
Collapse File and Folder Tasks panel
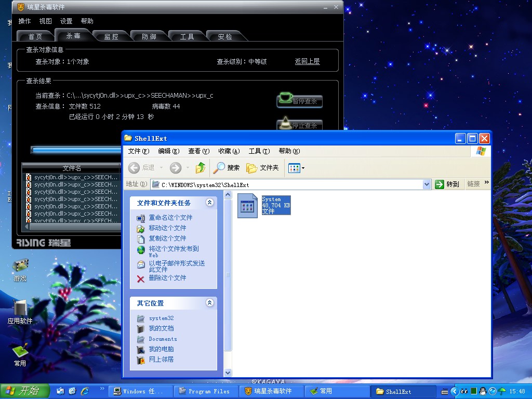point(210,203)
